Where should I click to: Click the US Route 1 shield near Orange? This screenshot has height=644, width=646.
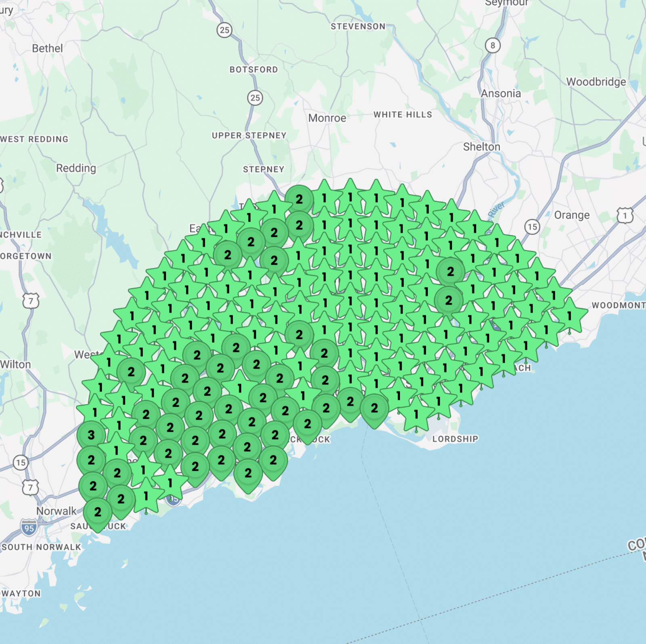coord(625,216)
